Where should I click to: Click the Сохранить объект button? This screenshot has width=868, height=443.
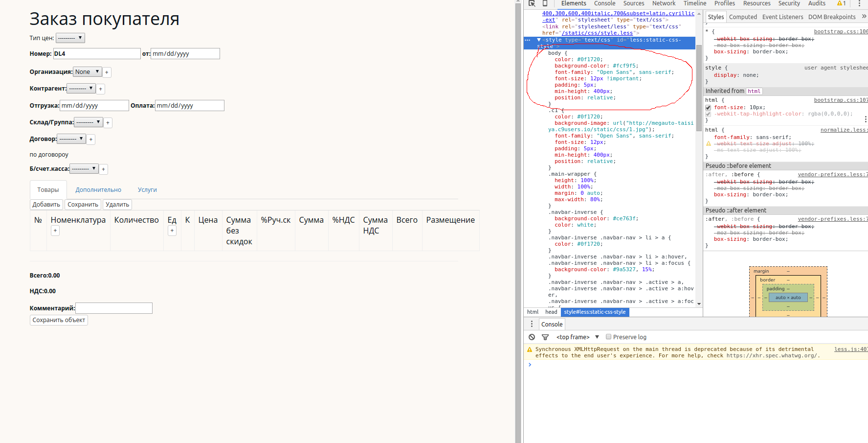(x=59, y=320)
